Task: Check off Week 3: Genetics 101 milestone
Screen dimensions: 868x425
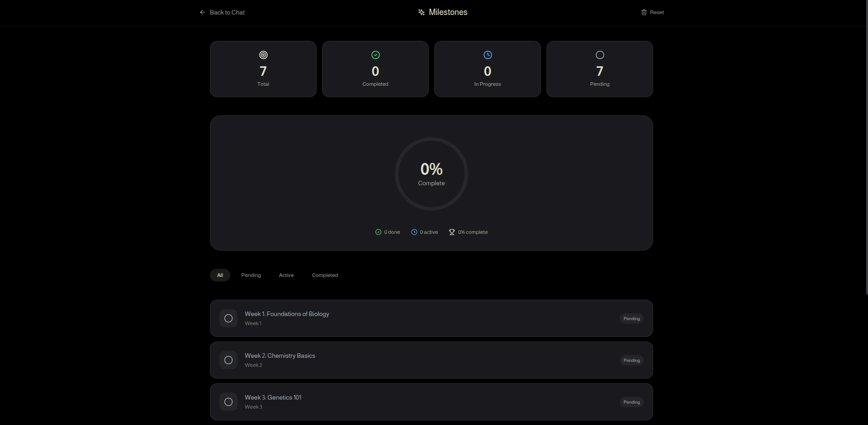Action: click(x=228, y=402)
